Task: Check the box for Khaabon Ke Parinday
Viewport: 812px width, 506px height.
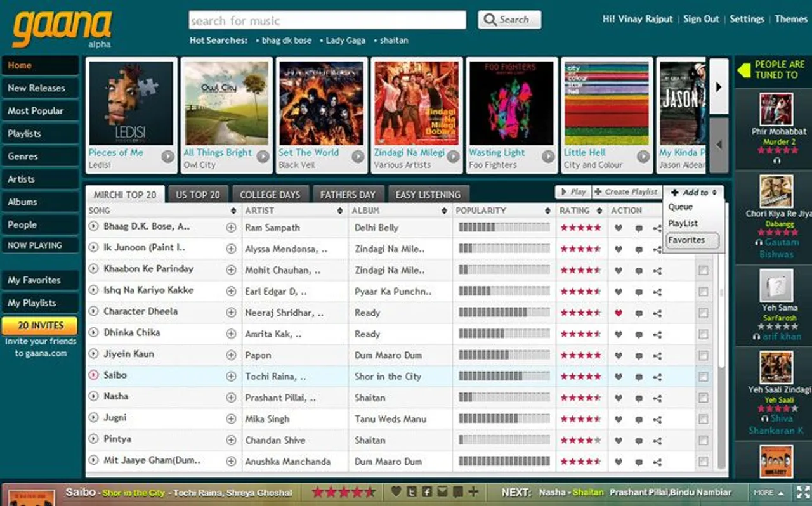Action: pyautogui.click(x=703, y=271)
